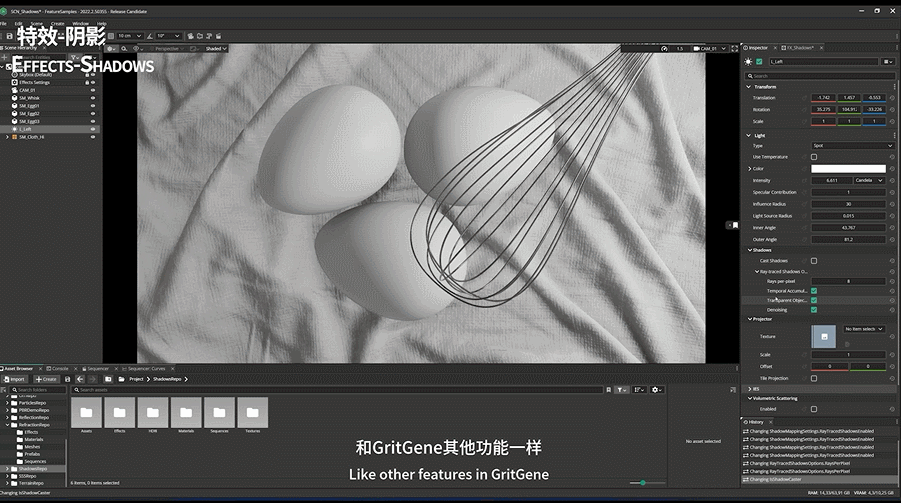Open the Shaded view mode dropdown
The width and height of the screenshot is (901, 503).
pyautogui.click(x=216, y=48)
